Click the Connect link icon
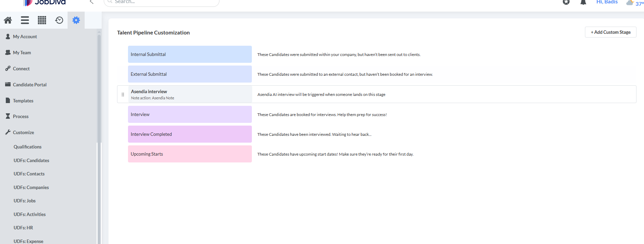 (8, 68)
